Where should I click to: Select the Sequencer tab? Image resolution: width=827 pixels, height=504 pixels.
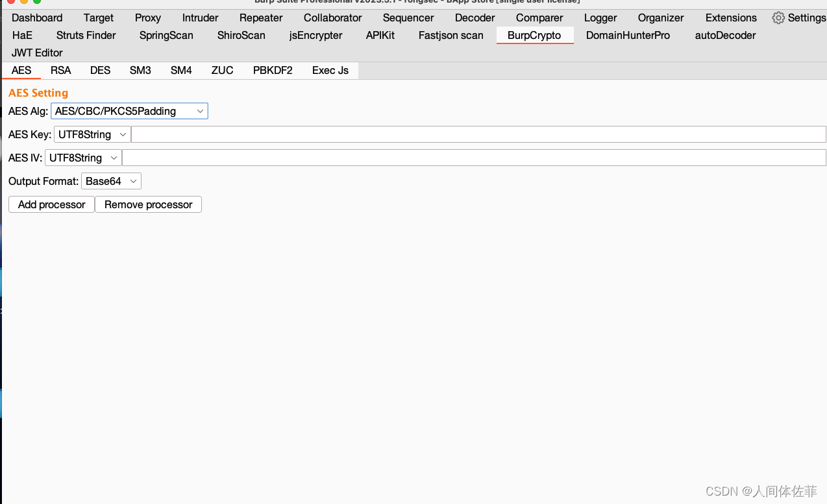(x=408, y=18)
